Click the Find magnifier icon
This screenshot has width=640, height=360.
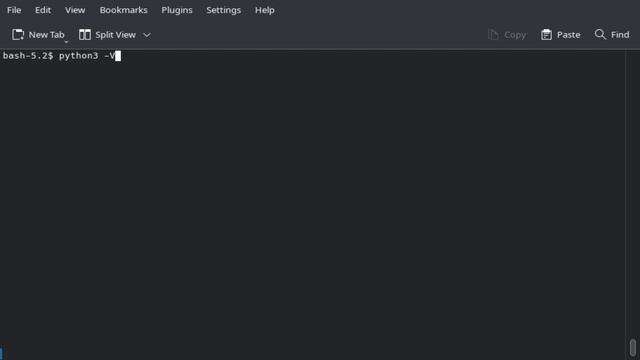point(600,34)
